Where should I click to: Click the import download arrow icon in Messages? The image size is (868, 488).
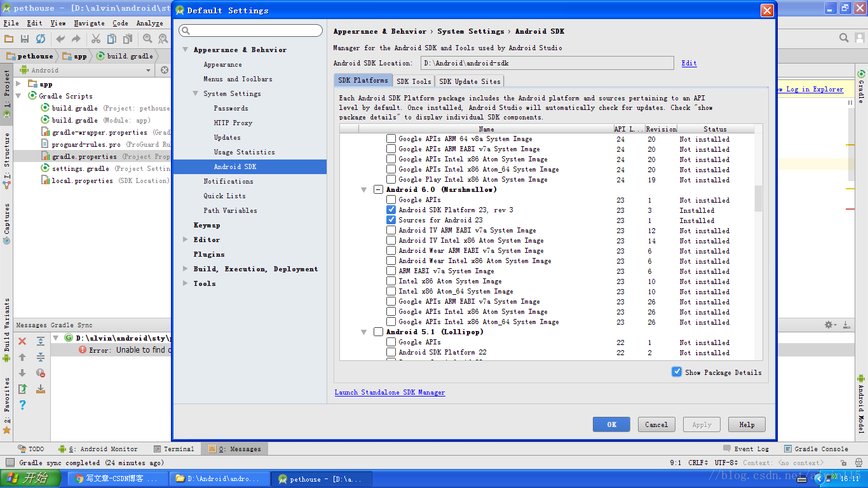coord(41,389)
